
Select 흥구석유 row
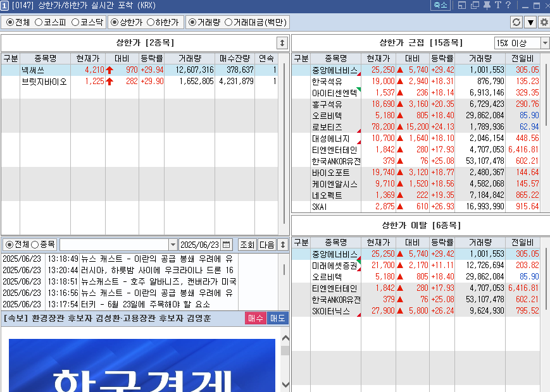(416, 104)
